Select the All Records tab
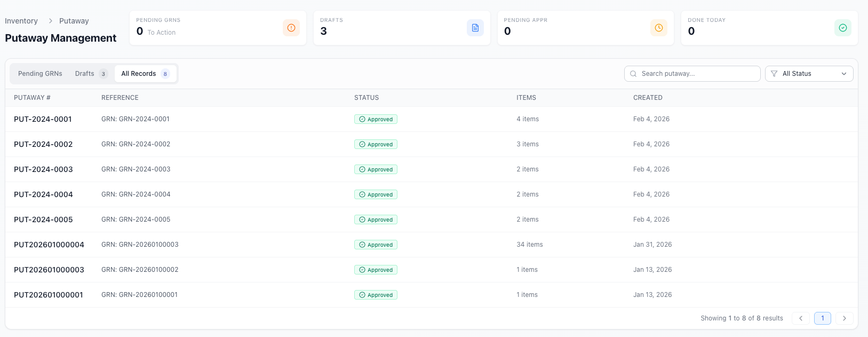The image size is (868, 337). (x=139, y=74)
